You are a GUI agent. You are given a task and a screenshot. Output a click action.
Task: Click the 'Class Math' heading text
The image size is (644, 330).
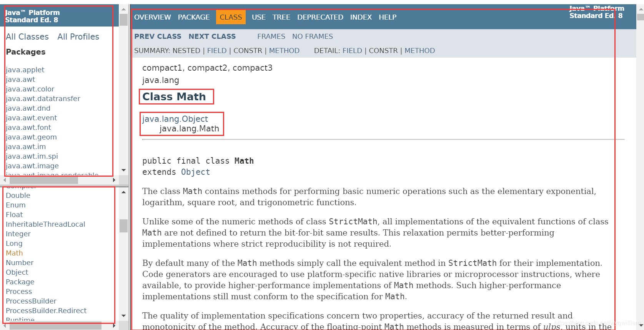point(174,97)
